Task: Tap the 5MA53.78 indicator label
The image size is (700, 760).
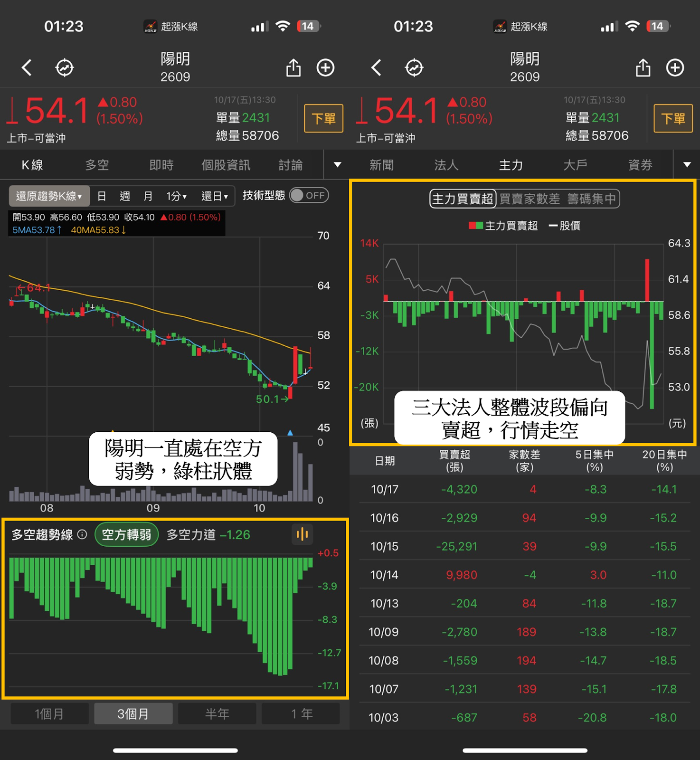Action: (x=37, y=230)
